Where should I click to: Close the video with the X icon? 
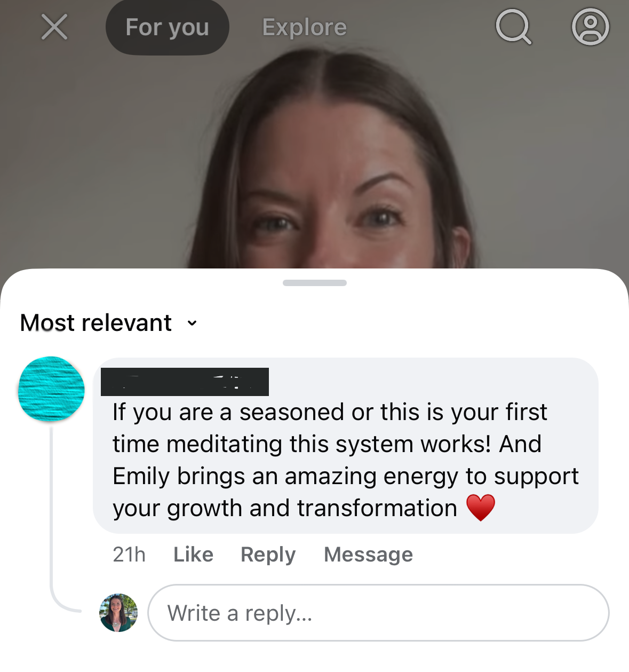[x=54, y=27]
